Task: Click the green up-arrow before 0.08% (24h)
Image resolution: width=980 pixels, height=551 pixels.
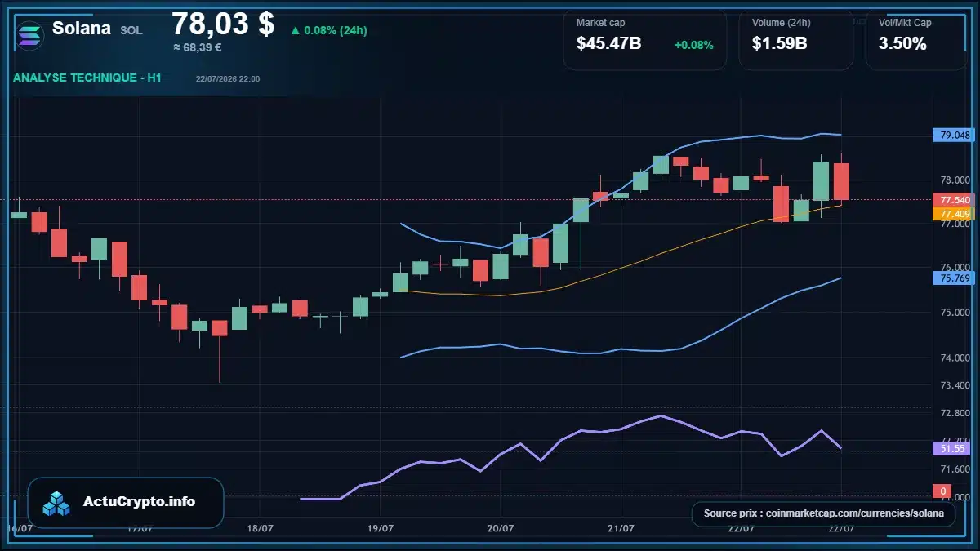Action: [x=296, y=31]
